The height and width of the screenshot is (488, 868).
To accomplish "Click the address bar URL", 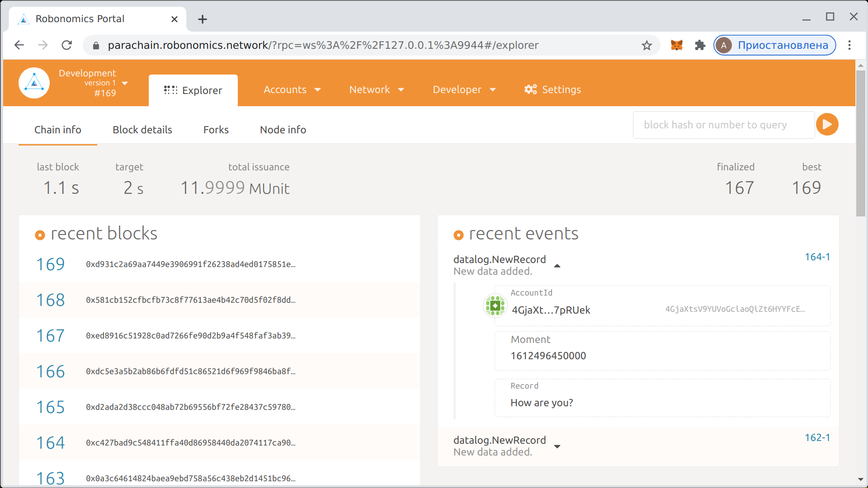I will (x=323, y=45).
